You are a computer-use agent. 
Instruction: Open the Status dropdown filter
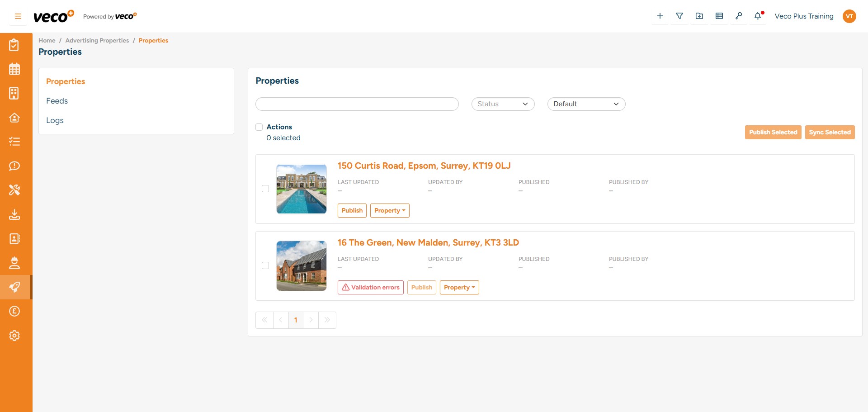(503, 104)
